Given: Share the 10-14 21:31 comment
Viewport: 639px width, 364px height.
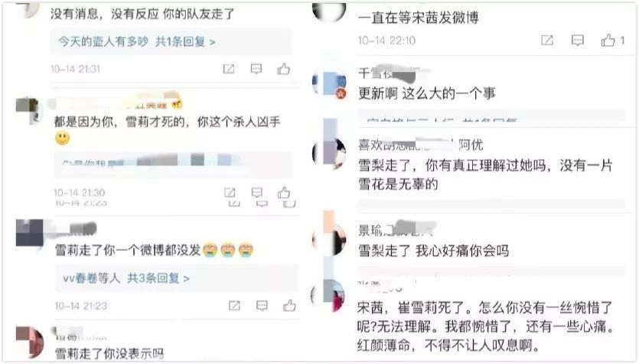Looking at the screenshot, I should tap(229, 69).
